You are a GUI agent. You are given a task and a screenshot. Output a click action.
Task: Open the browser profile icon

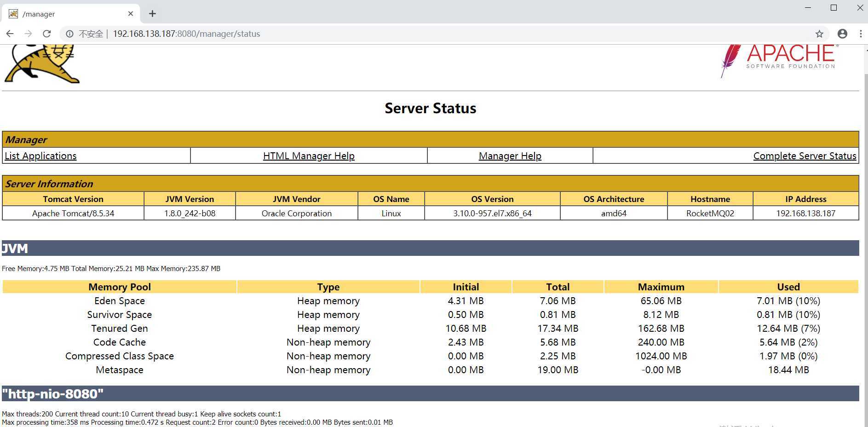click(x=842, y=34)
